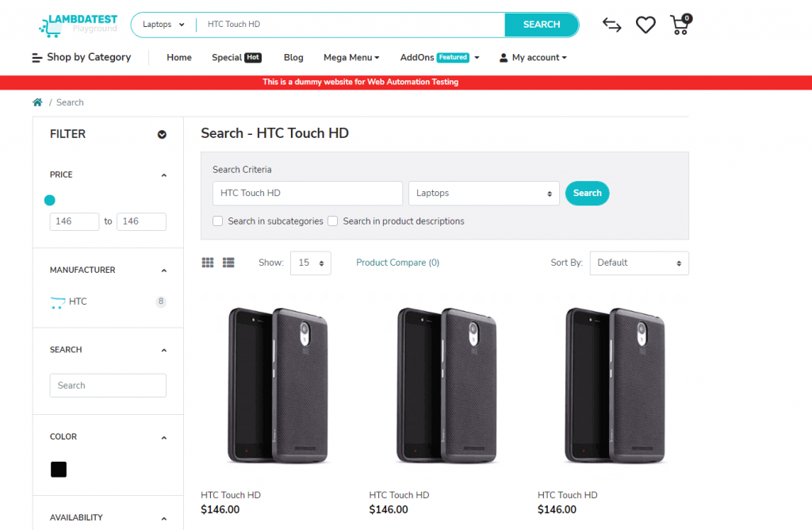Click the LambdaTest Playground logo
The image size is (812, 530).
pyautogui.click(x=78, y=25)
